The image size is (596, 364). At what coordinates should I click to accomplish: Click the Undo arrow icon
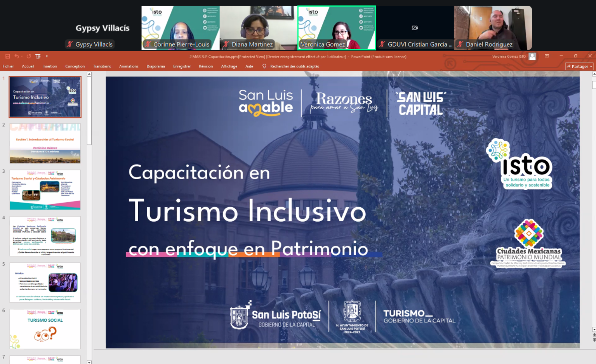click(17, 57)
